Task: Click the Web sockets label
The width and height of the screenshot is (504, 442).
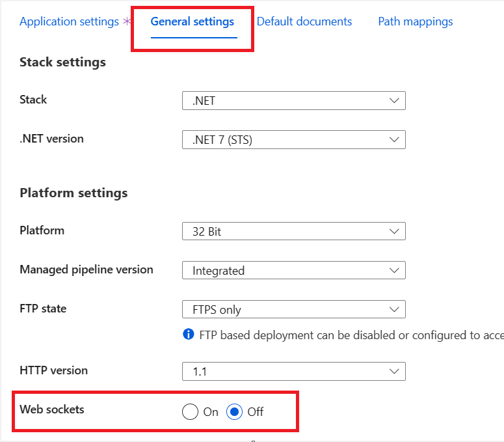Action: click(52, 409)
